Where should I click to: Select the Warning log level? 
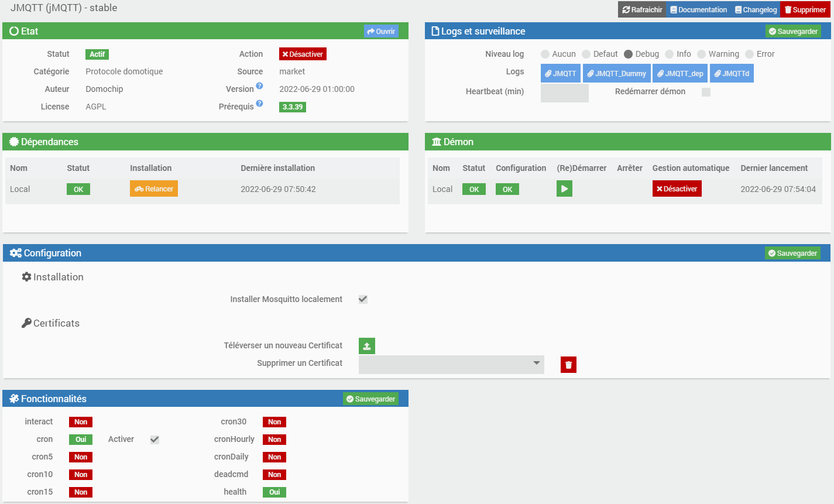tap(701, 54)
